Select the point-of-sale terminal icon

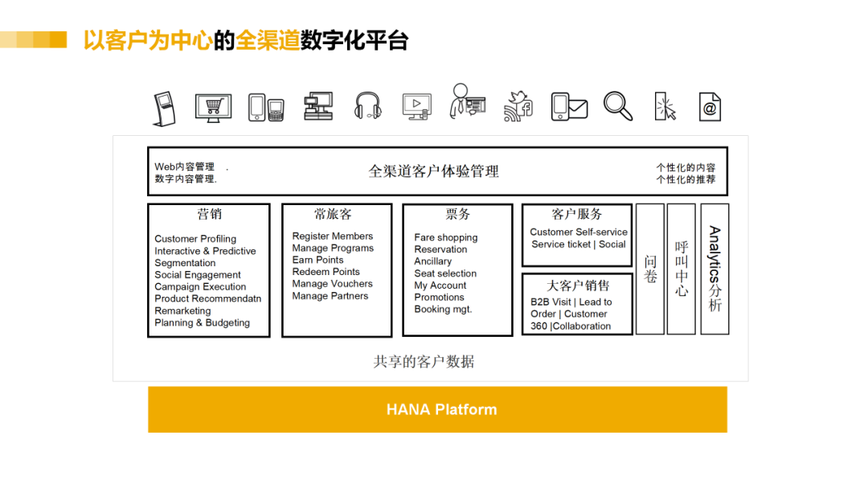pyautogui.click(x=318, y=106)
